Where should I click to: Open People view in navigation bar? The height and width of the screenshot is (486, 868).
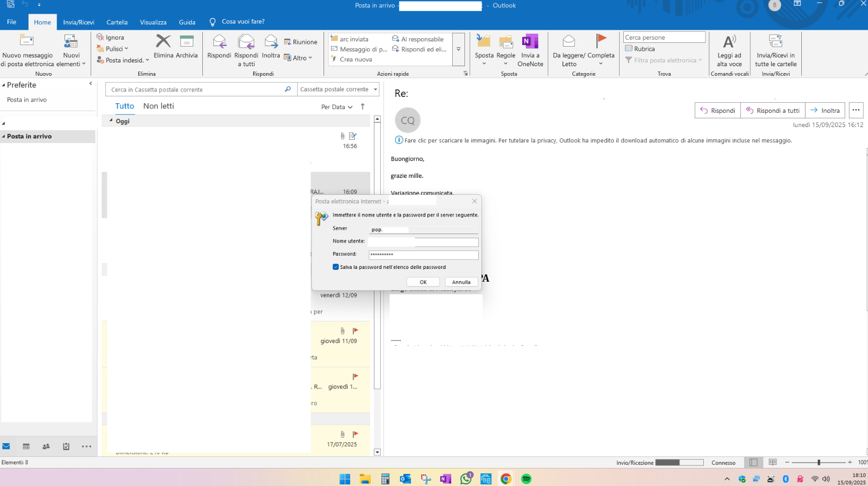click(46, 446)
